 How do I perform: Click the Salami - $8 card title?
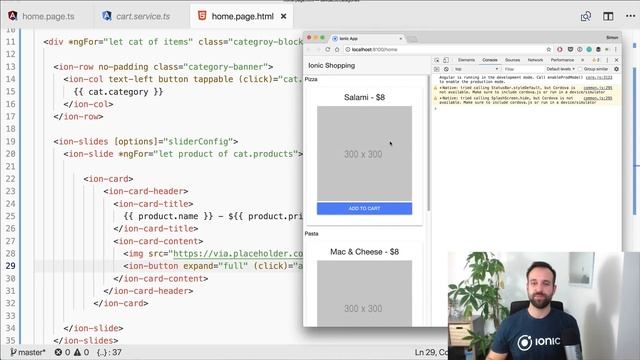coord(364,97)
